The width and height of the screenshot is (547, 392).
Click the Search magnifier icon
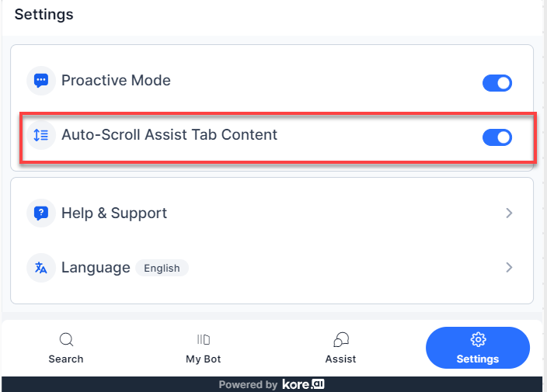point(66,339)
